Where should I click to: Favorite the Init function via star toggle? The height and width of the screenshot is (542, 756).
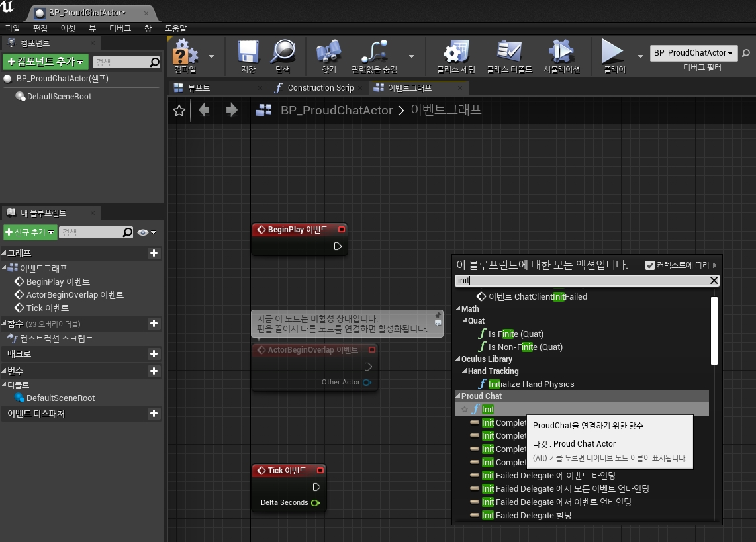click(x=464, y=410)
